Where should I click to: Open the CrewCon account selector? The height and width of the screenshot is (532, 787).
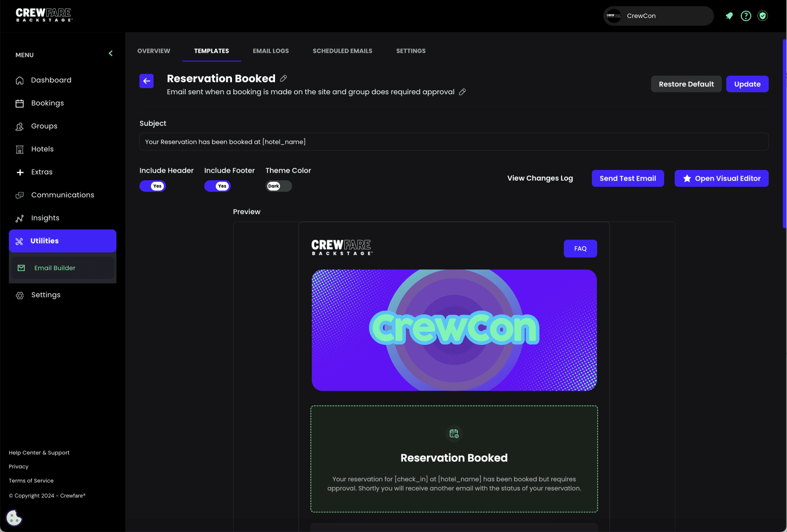658,16
